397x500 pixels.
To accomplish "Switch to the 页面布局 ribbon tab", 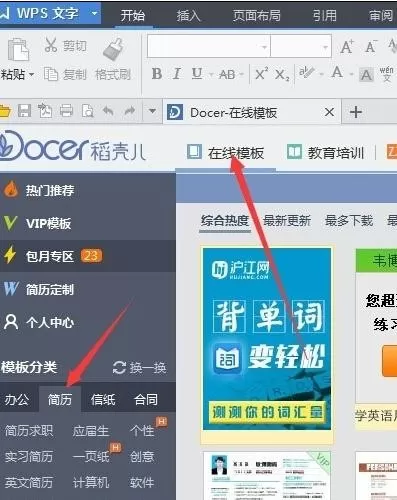I will (x=256, y=15).
